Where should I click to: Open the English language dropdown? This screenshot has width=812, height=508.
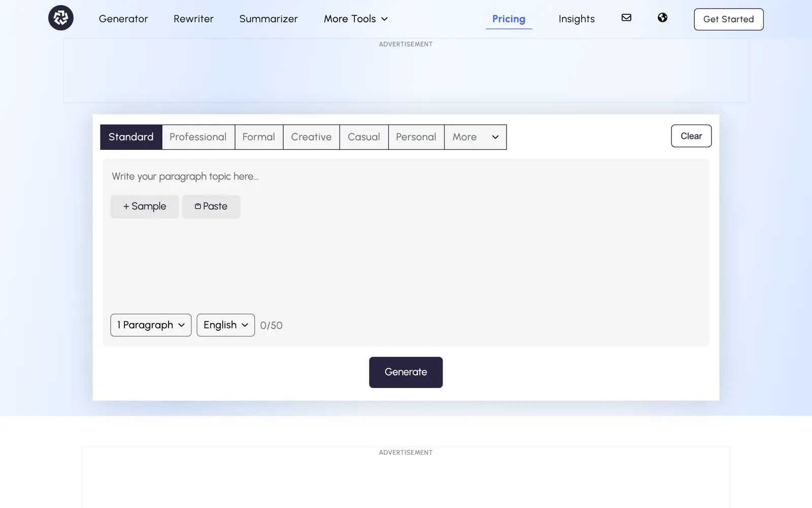click(x=226, y=325)
